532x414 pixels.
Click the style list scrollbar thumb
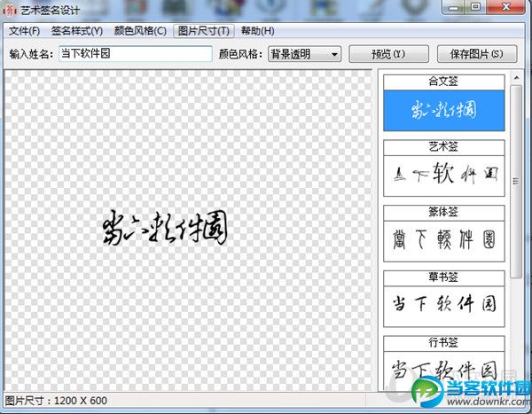pos(516,182)
